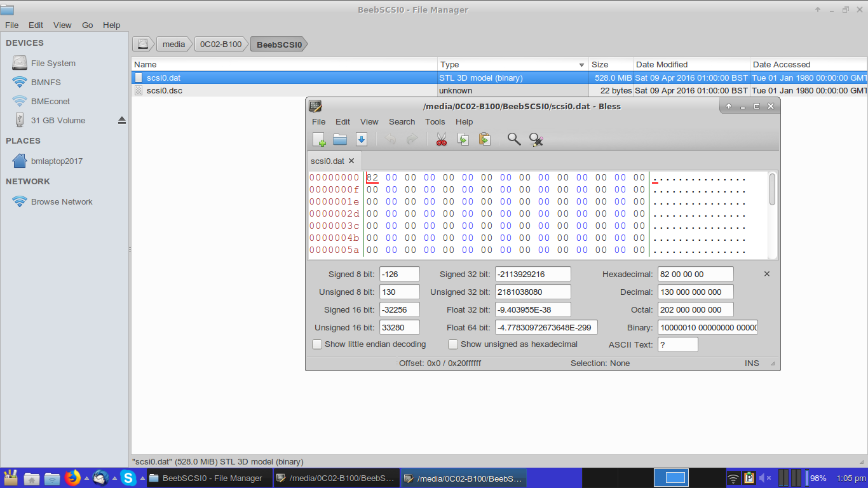The height and width of the screenshot is (488, 868).
Task: Expand the launcher arrow next to Firefox
Action: (x=86, y=478)
